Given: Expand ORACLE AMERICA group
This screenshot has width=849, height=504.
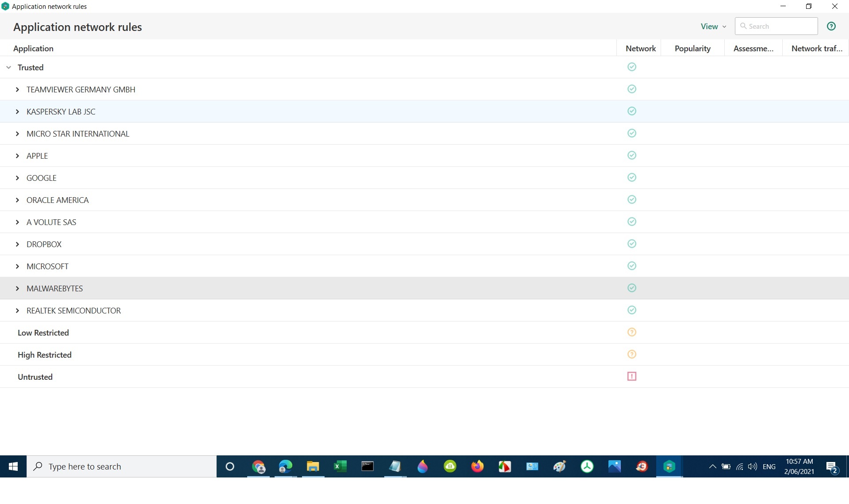Looking at the screenshot, I should pyautogui.click(x=17, y=200).
